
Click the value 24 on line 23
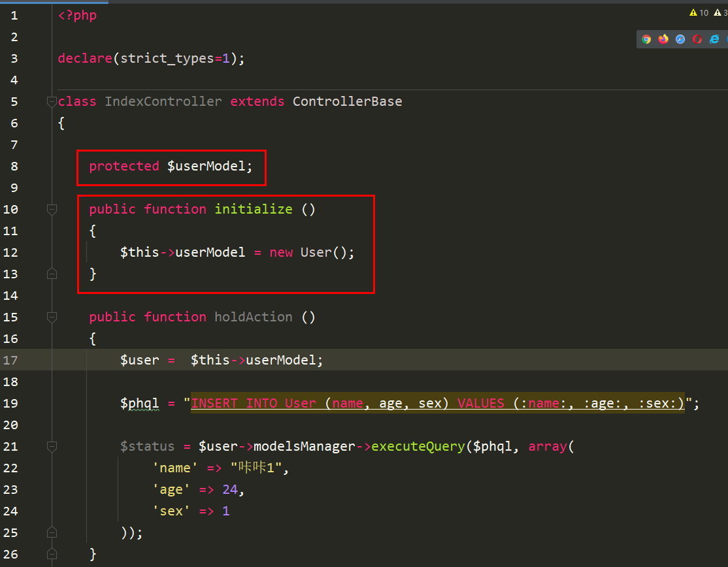tap(230, 489)
